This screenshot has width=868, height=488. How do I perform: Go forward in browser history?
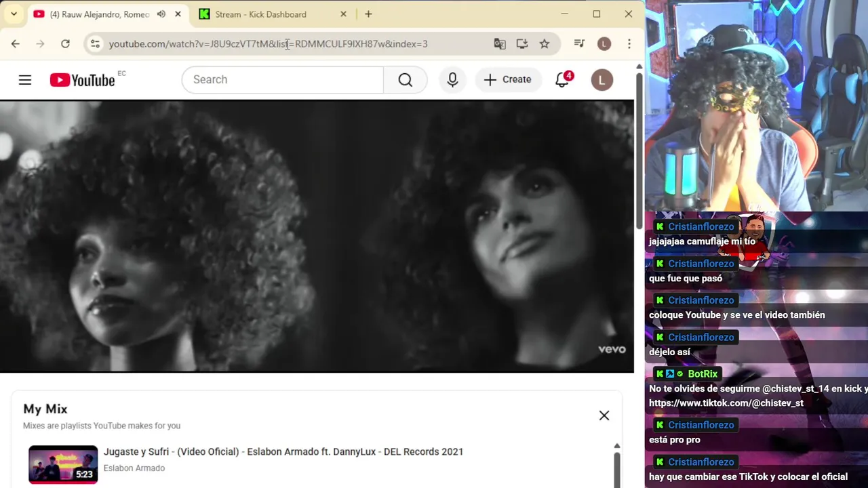[x=40, y=44]
